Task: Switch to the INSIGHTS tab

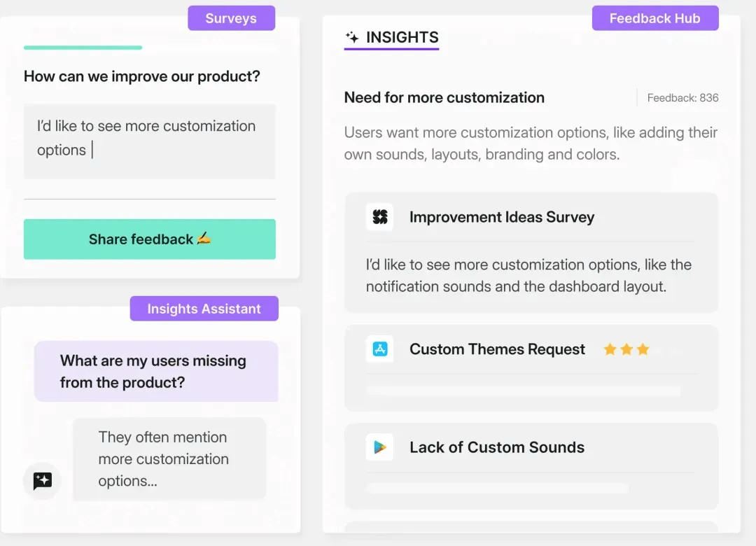Action: point(391,38)
